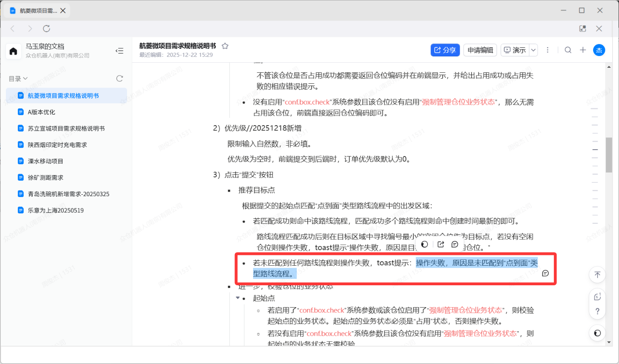Expand the 演示 dropdown arrow
Viewport: 619px width, 364px height.
pyautogui.click(x=533, y=50)
